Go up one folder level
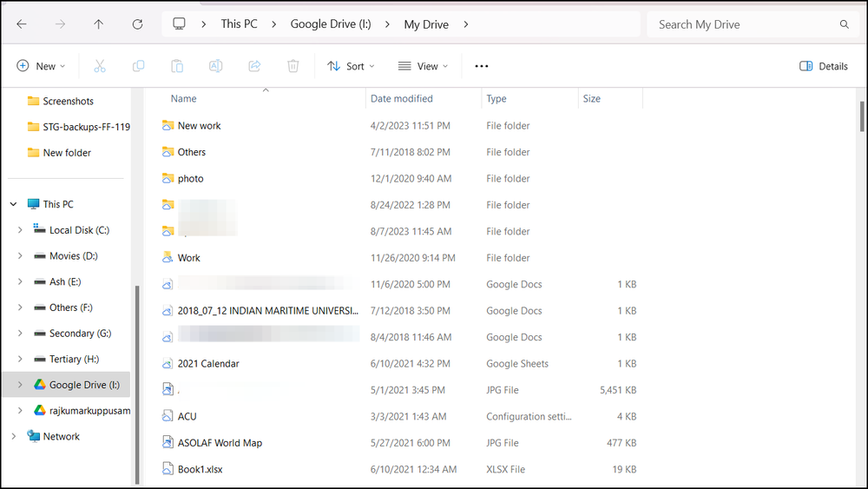 99,24
